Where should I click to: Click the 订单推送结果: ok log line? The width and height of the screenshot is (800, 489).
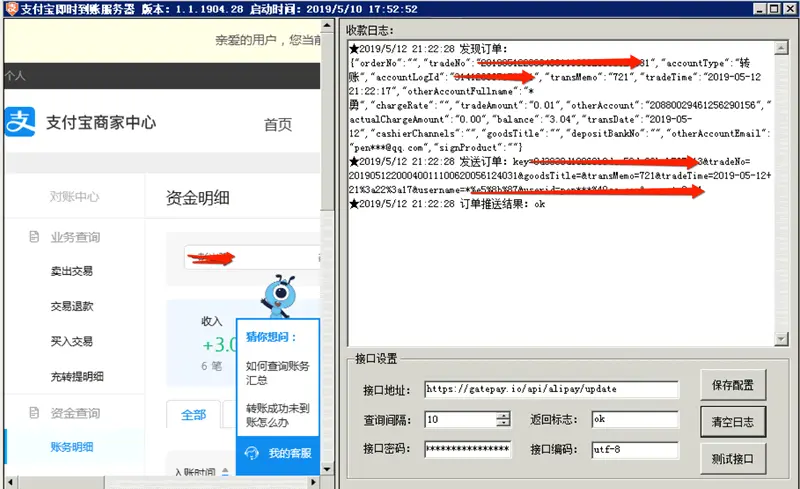(447, 204)
